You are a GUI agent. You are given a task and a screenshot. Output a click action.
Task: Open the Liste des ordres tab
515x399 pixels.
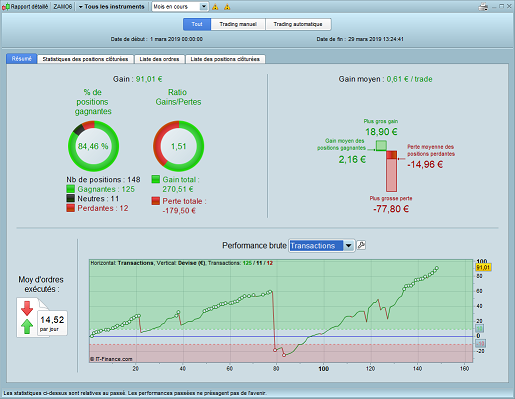[x=159, y=59]
